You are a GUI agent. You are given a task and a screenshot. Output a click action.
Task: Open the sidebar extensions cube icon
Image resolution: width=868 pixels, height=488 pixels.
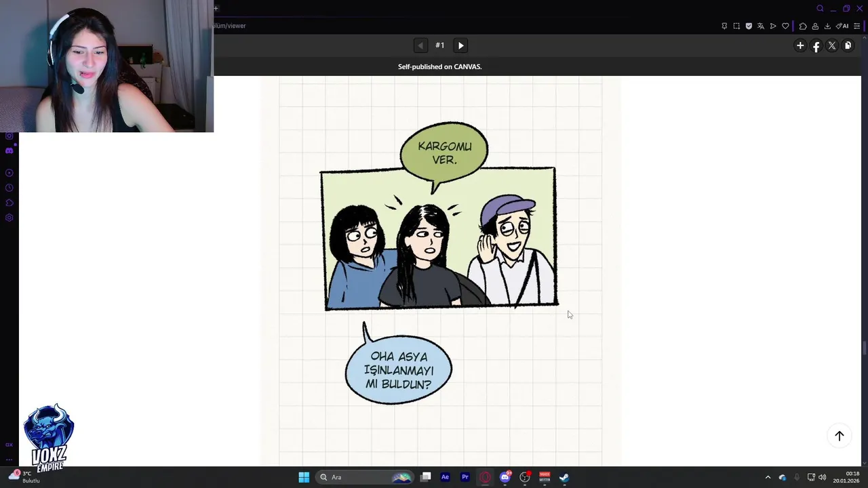click(x=9, y=203)
